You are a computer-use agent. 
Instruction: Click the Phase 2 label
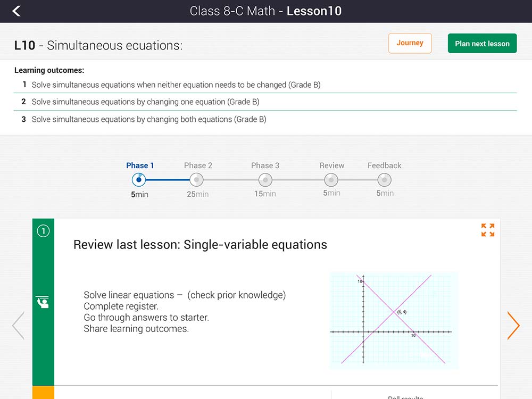(198, 165)
